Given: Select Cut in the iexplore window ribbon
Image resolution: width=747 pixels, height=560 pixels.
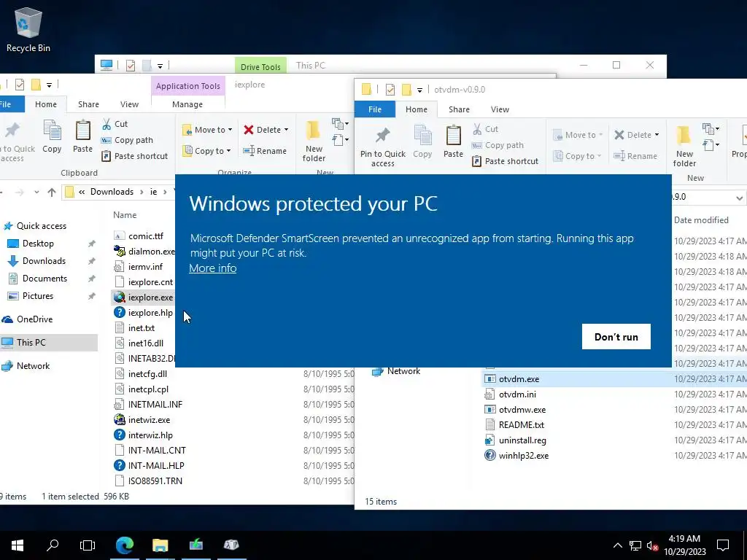Looking at the screenshot, I should click(115, 124).
